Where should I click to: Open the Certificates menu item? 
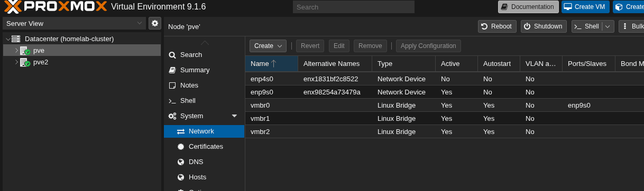coord(204,147)
